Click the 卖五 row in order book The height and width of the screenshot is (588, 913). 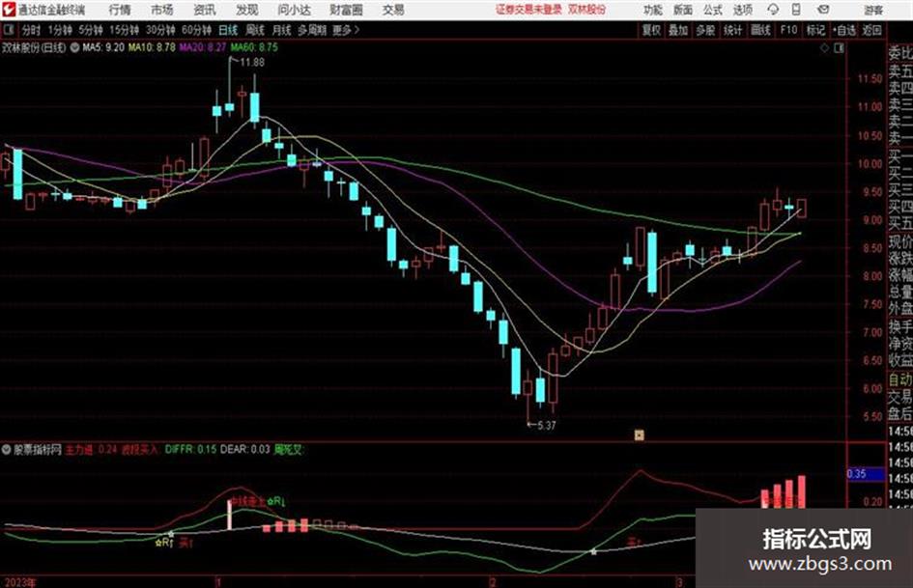[900, 71]
